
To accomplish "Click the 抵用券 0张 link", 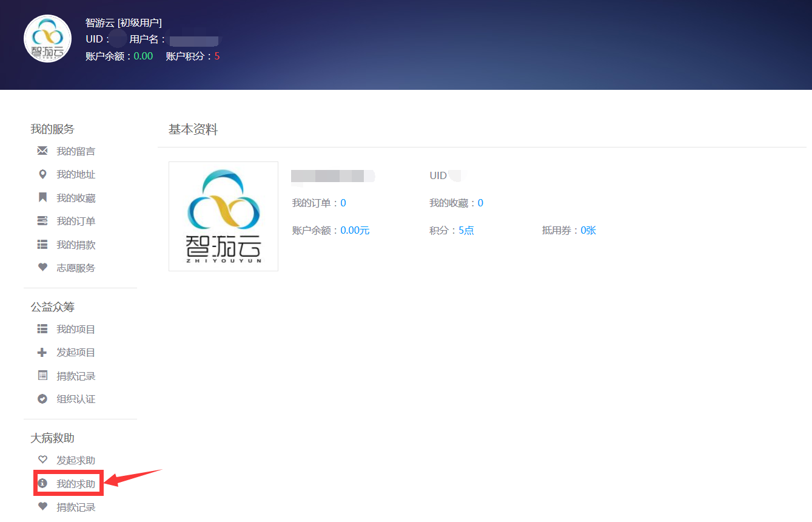I will 588,230.
